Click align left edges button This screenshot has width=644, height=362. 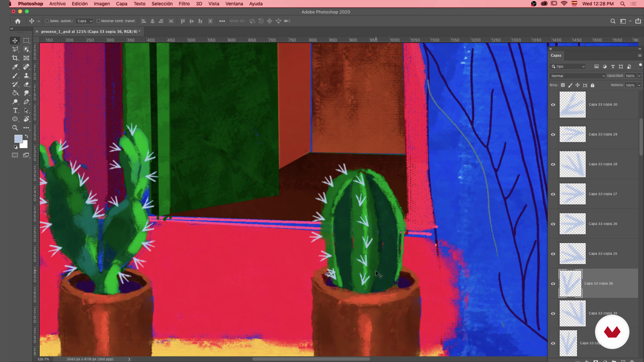144,21
